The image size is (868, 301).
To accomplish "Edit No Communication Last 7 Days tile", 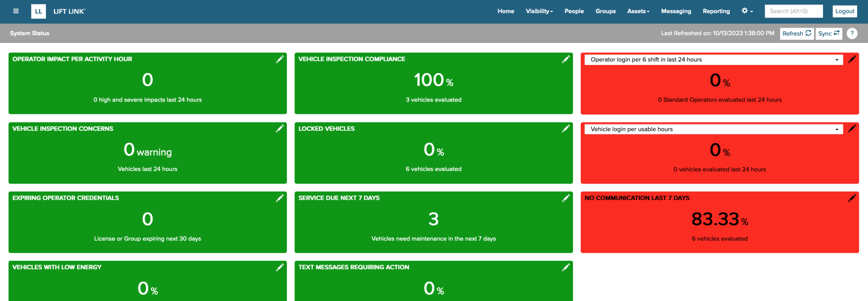I will (x=852, y=198).
